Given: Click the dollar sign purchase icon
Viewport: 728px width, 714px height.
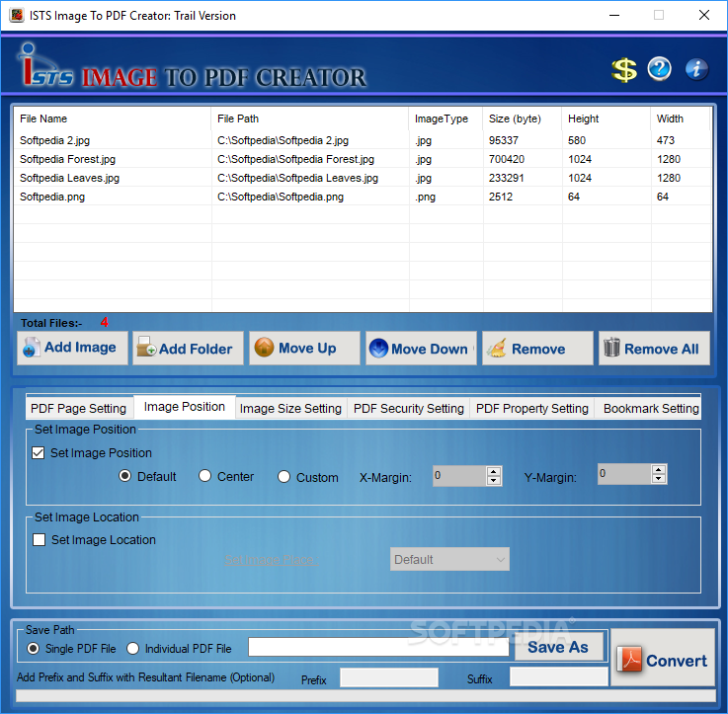Looking at the screenshot, I should (x=623, y=70).
